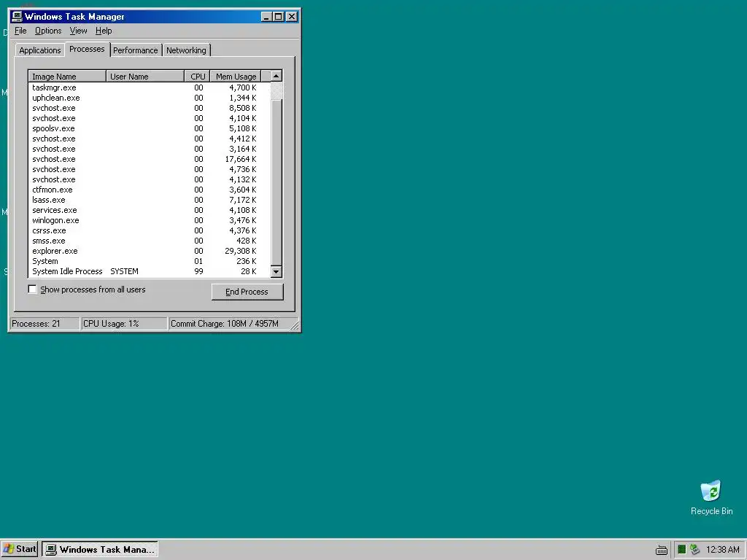Click the keyboard icon in system tray
Viewport: 747px width, 560px height.
coord(661,550)
